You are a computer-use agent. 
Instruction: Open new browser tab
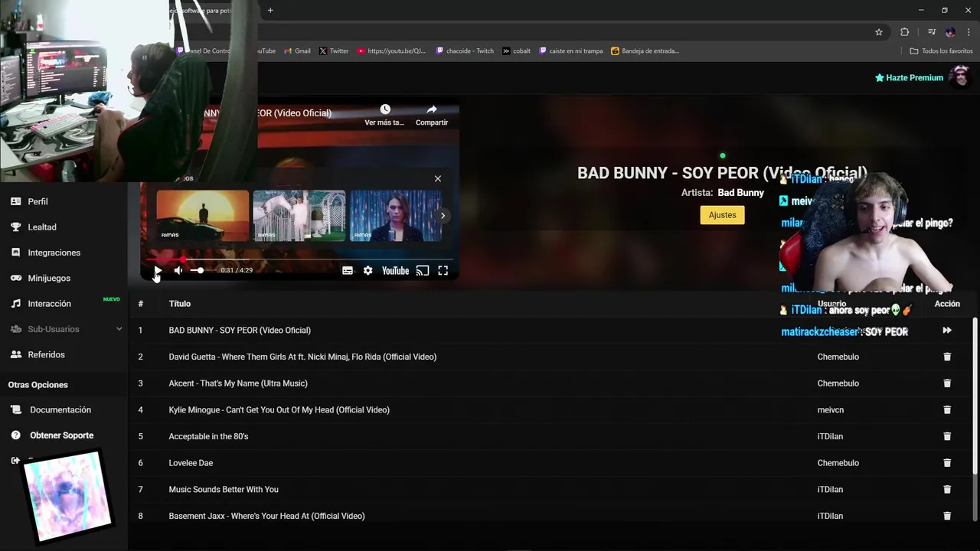(270, 10)
